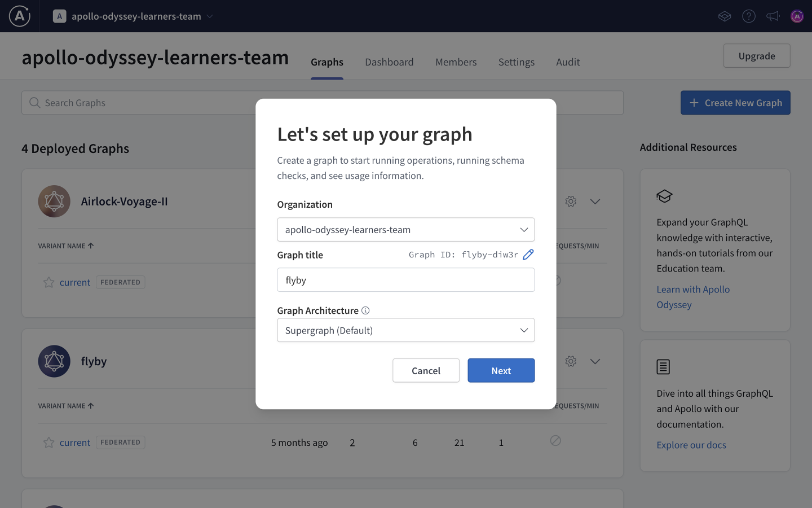Open settings gear for flyby graph
Image resolution: width=812 pixels, height=508 pixels.
pos(571,361)
